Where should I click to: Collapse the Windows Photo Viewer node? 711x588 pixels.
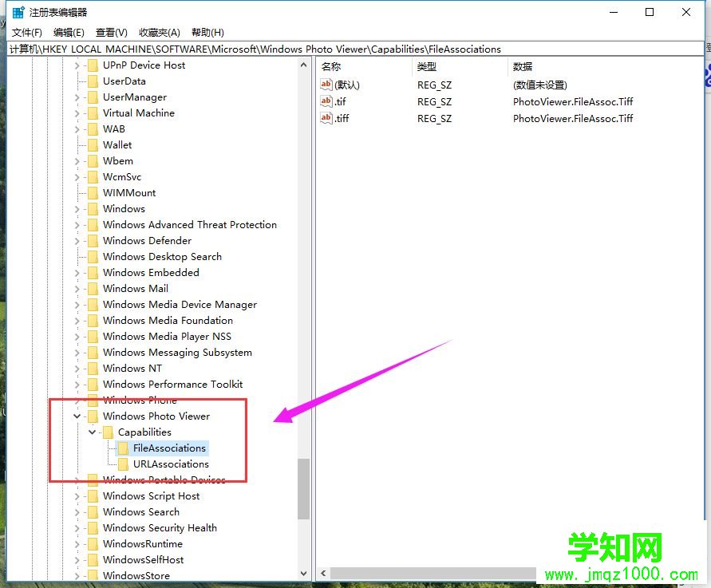[77, 416]
